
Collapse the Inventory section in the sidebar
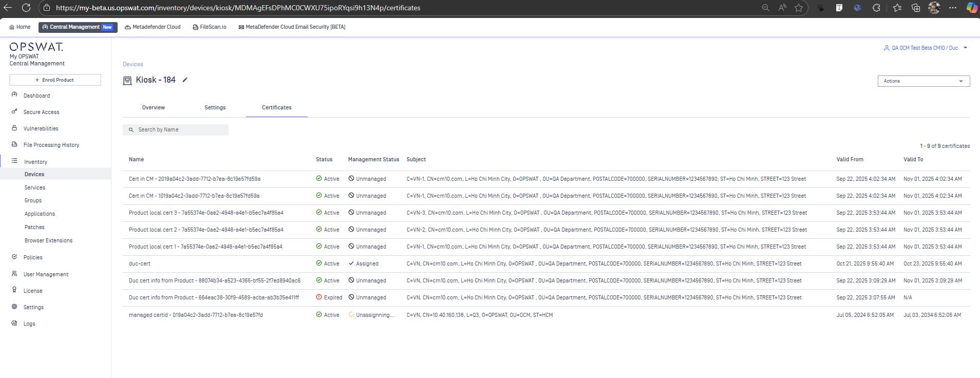tap(35, 162)
